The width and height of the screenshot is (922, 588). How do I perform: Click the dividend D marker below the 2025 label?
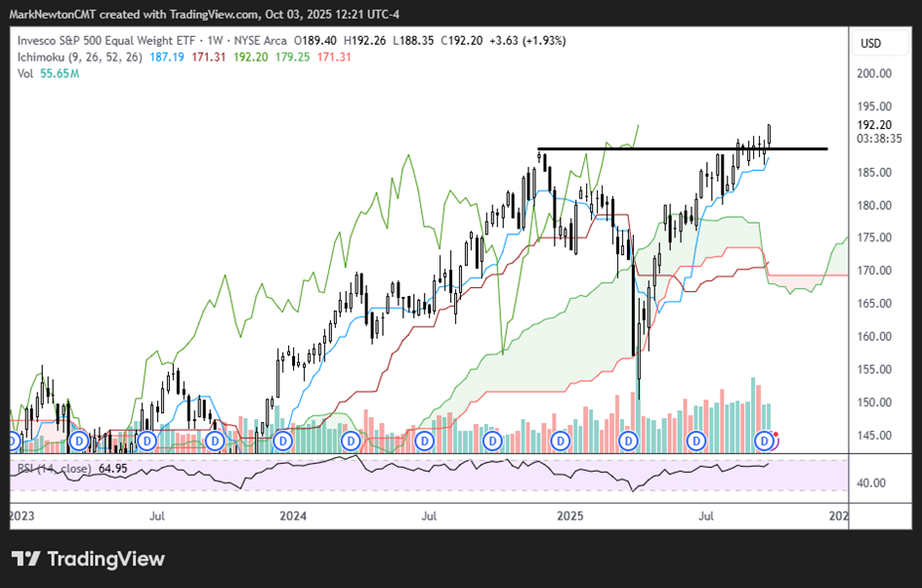click(x=560, y=441)
